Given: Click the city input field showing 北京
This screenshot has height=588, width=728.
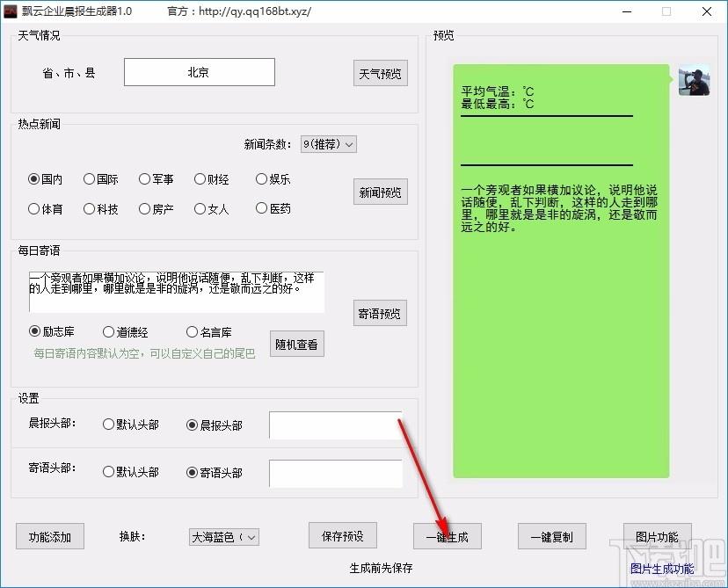Looking at the screenshot, I should pyautogui.click(x=200, y=72).
